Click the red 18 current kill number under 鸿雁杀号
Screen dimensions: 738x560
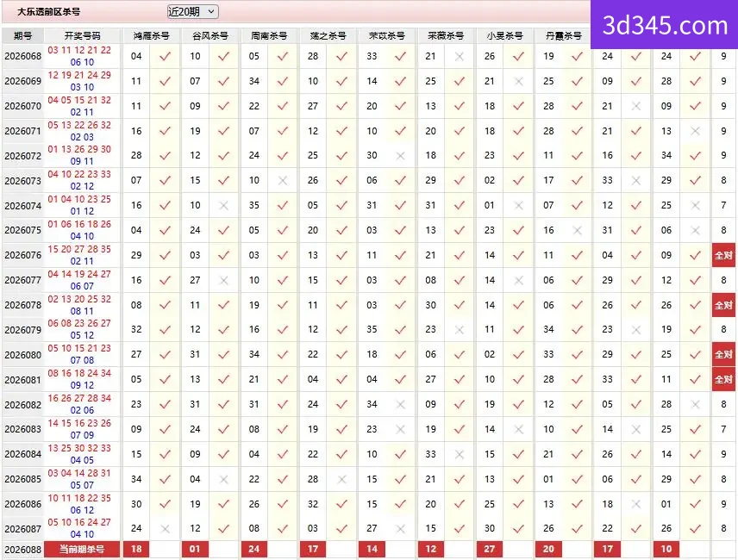click(136, 549)
